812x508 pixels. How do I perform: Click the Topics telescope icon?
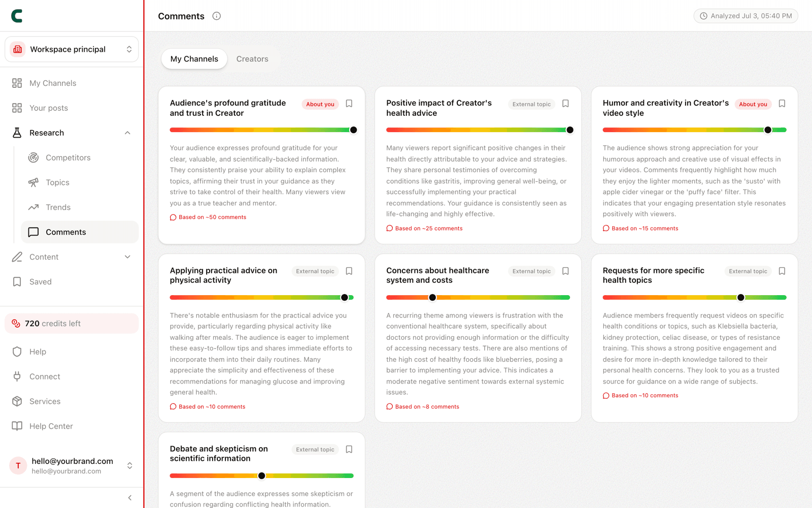tap(33, 182)
